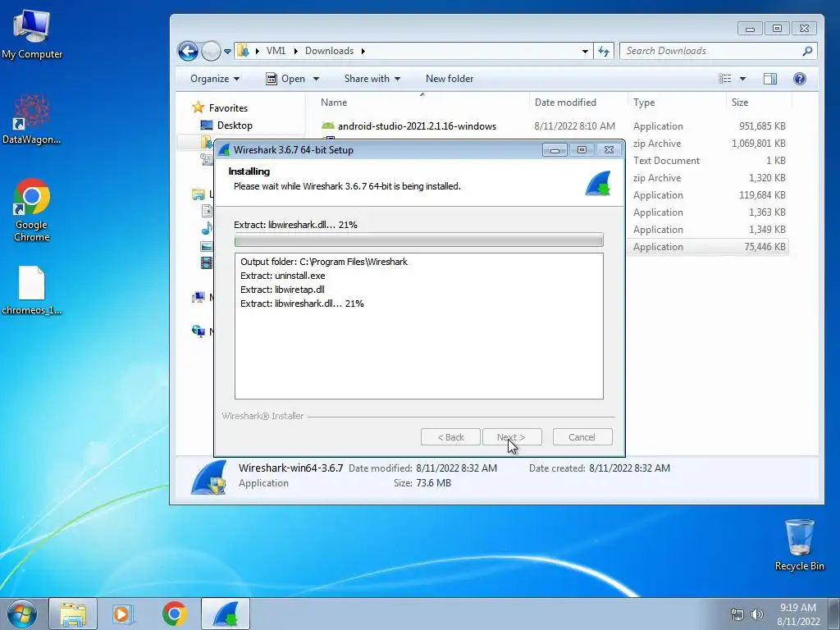Change the Explorer view mode

(x=725, y=79)
